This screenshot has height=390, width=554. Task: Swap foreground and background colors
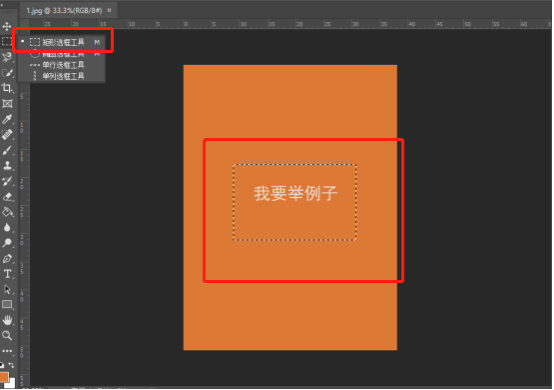(x=11, y=365)
